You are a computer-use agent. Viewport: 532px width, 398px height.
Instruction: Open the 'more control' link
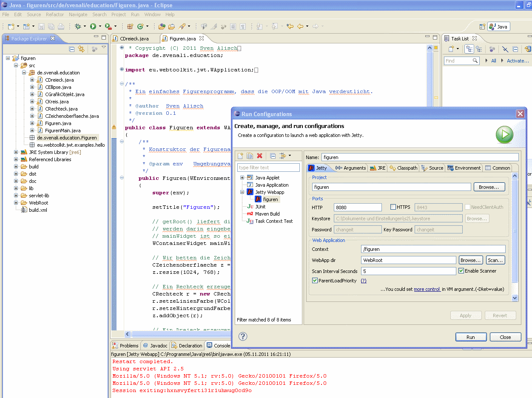coord(427,289)
